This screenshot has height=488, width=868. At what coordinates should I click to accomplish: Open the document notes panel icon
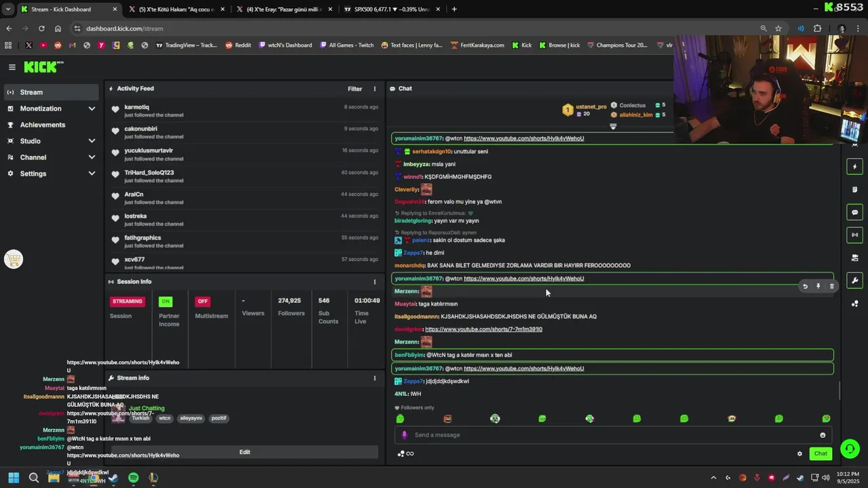(854, 190)
